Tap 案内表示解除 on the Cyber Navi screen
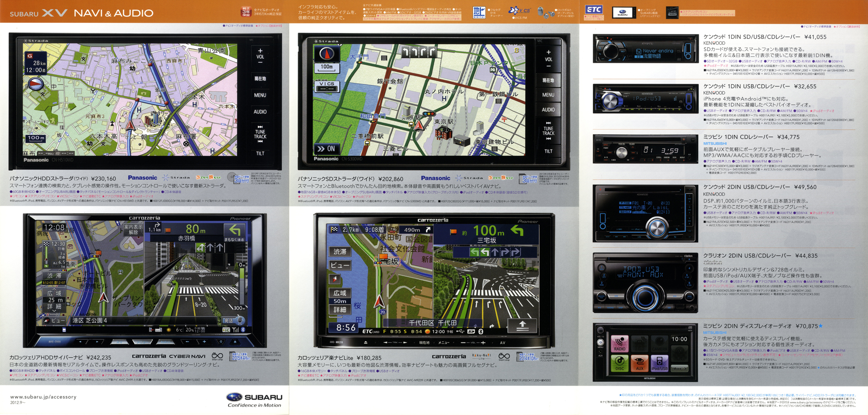 133,230
